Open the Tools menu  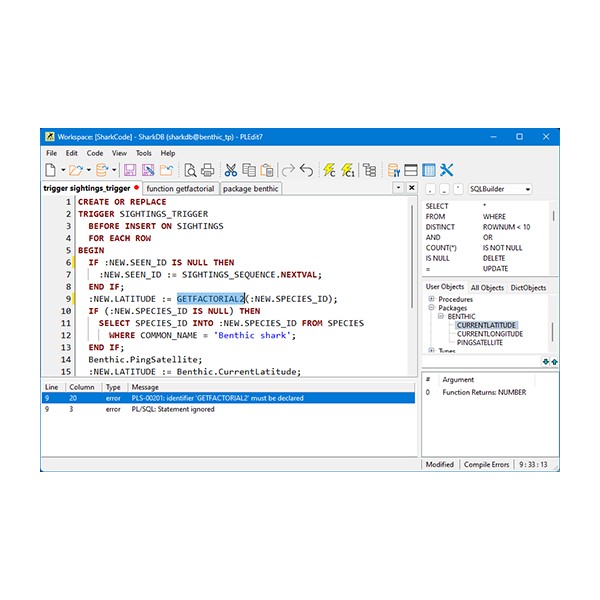click(144, 153)
